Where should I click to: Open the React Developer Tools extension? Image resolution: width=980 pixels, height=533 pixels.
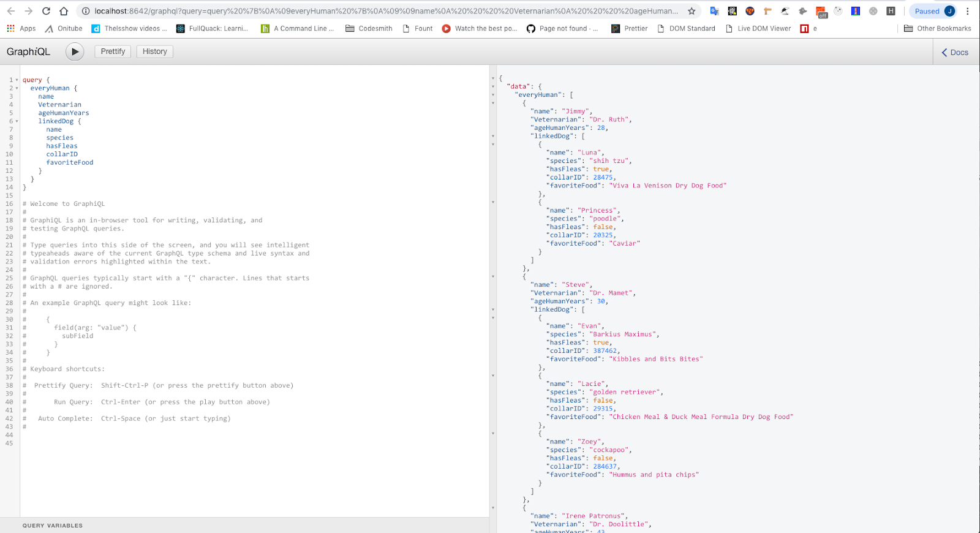tap(732, 11)
